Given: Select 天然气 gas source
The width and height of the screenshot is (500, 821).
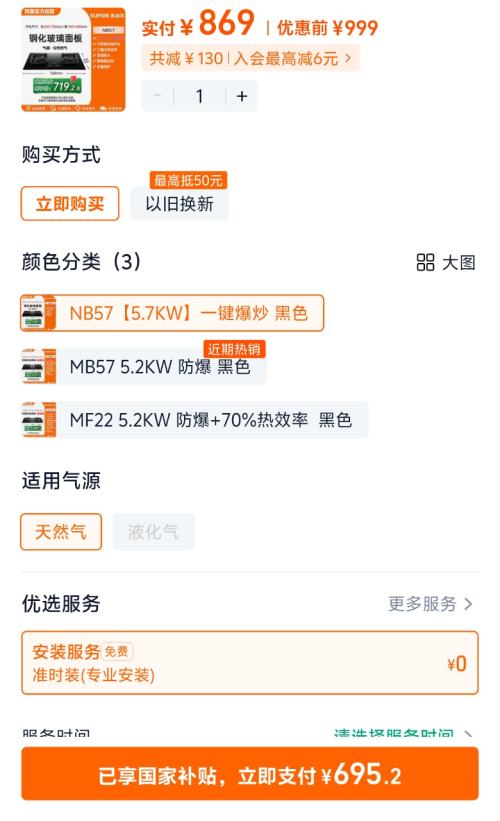Looking at the screenshot, I should pos(61,532).
